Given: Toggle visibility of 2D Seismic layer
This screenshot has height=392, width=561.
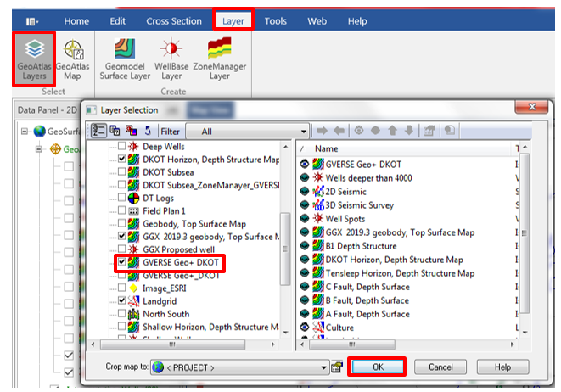Looking at the screenshot, I should click(305, 192).
